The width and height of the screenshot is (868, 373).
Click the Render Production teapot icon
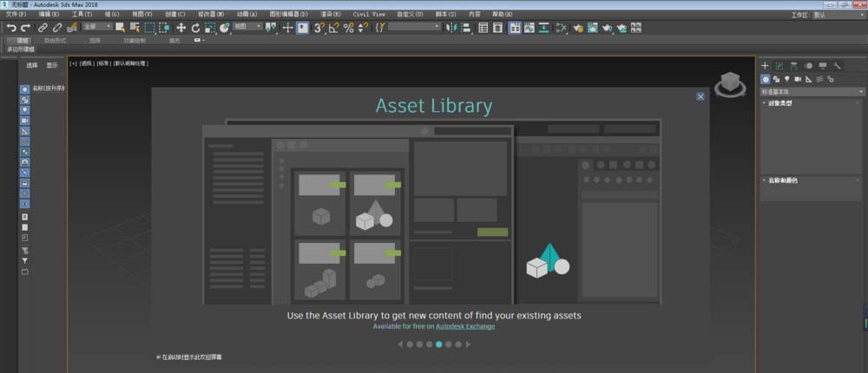[608, 28]
